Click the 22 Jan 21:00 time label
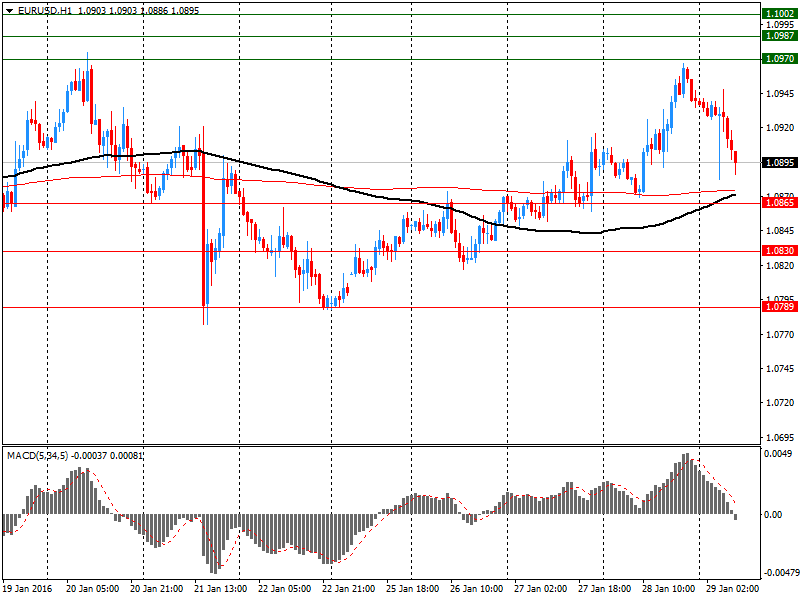The image size is (800, 600). pos(349,588)
